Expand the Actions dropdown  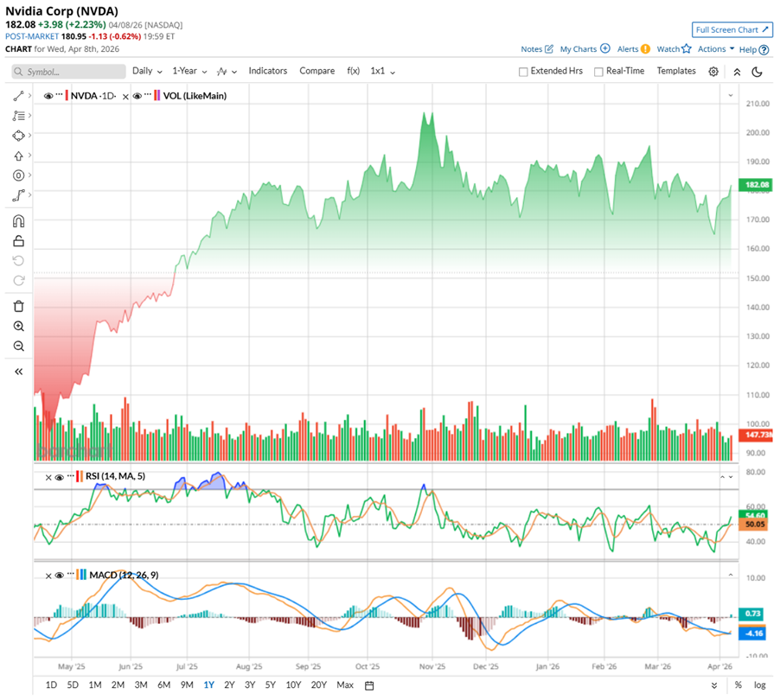point(716,48)
